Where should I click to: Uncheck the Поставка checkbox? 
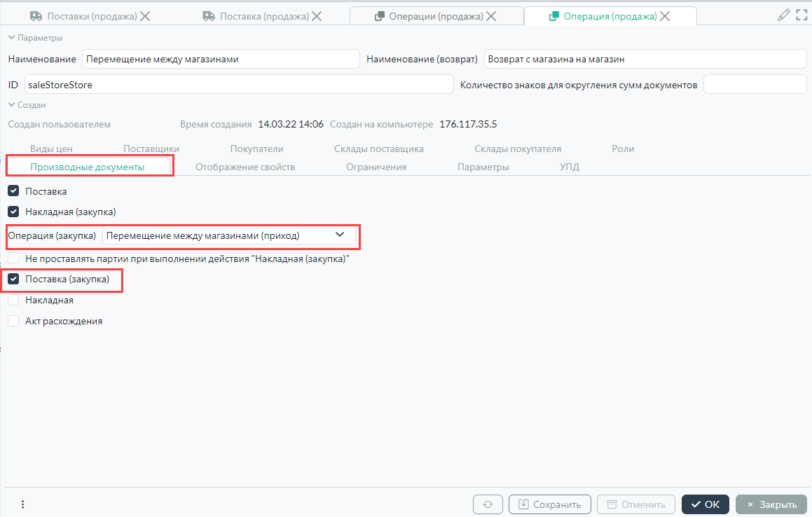pos(13,191)
